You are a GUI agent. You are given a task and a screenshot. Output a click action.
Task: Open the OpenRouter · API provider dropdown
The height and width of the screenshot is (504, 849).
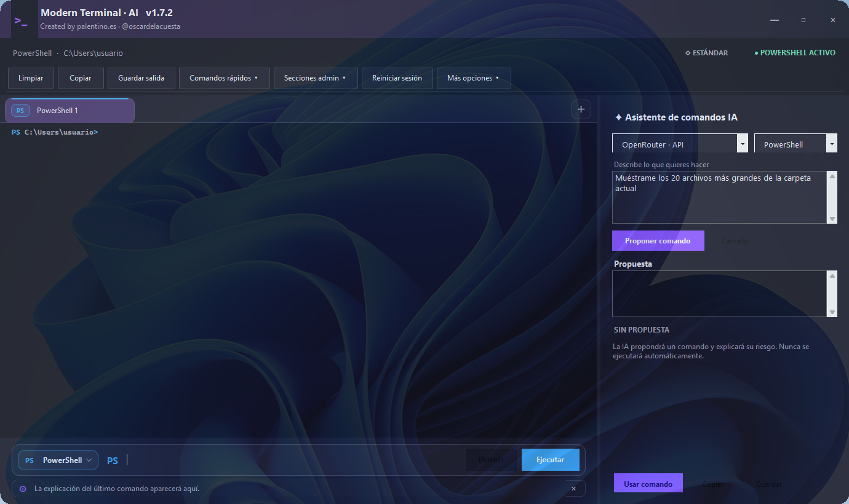680,143
